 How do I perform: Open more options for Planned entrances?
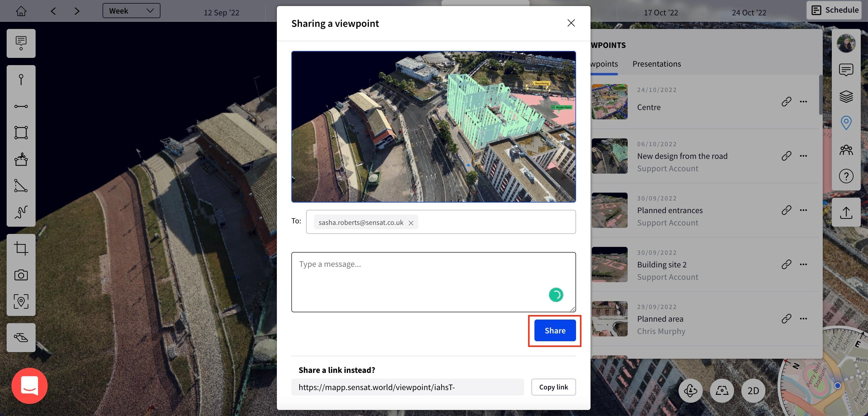(x=803, y=210)
